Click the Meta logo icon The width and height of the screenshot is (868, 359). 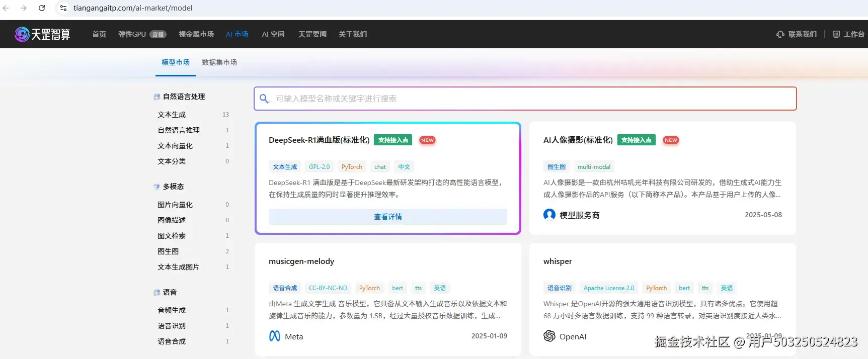(275, 336)
